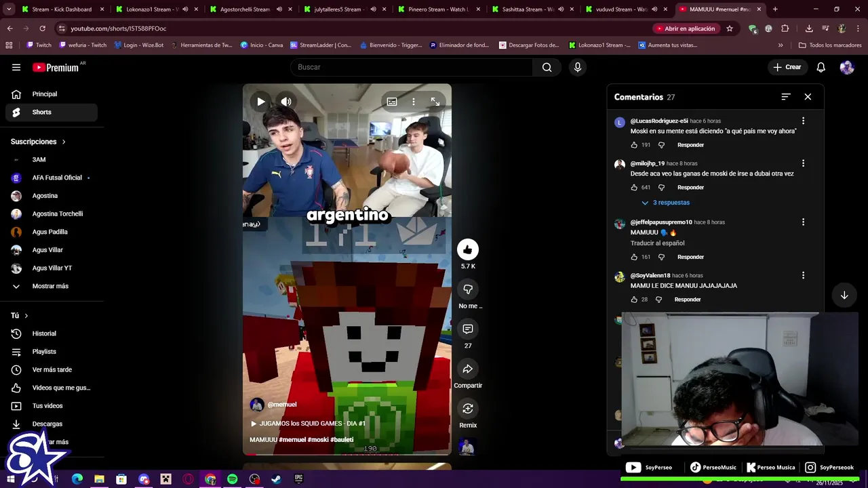This screenshot has height=488, width=868.
Task: Sort comments with the sort icon
Action: coord(786,97)
